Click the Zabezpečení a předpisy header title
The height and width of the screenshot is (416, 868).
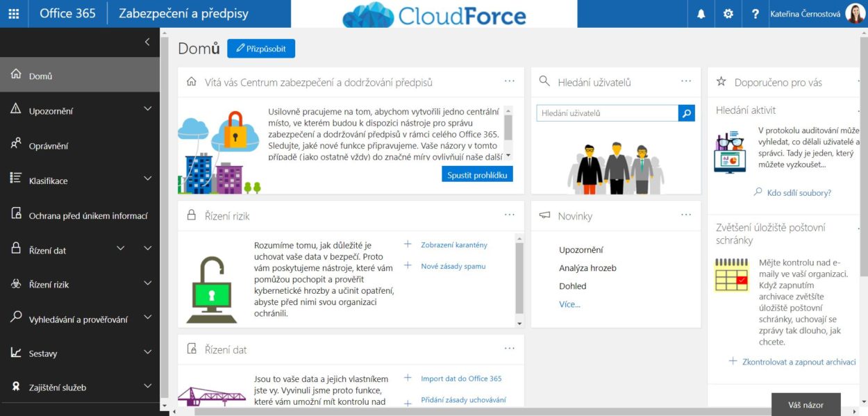183,14
